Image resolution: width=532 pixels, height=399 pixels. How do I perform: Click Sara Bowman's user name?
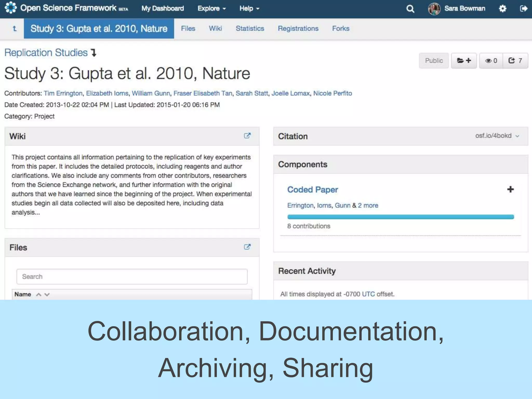click(465, 8)
